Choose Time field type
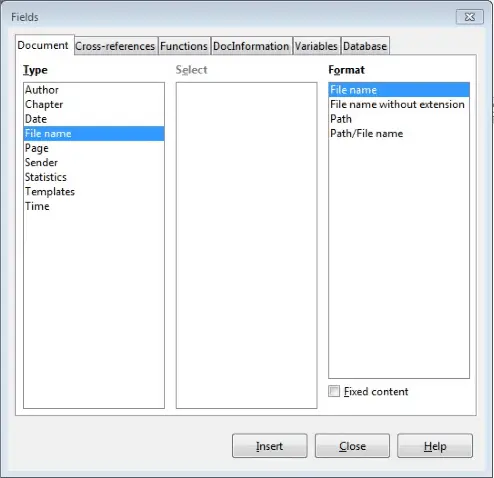 click(x=94, y=206)
